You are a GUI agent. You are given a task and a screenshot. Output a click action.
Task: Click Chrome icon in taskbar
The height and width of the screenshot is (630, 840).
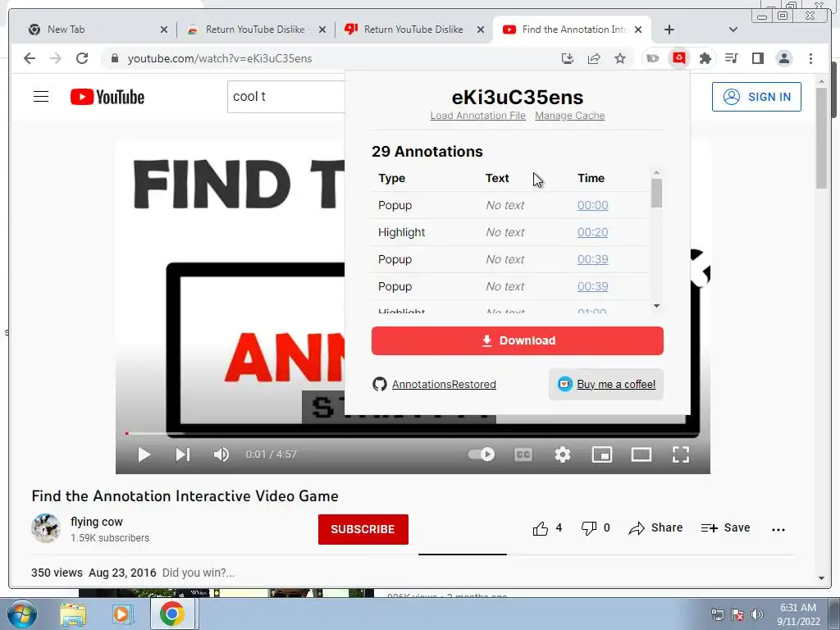171,614
